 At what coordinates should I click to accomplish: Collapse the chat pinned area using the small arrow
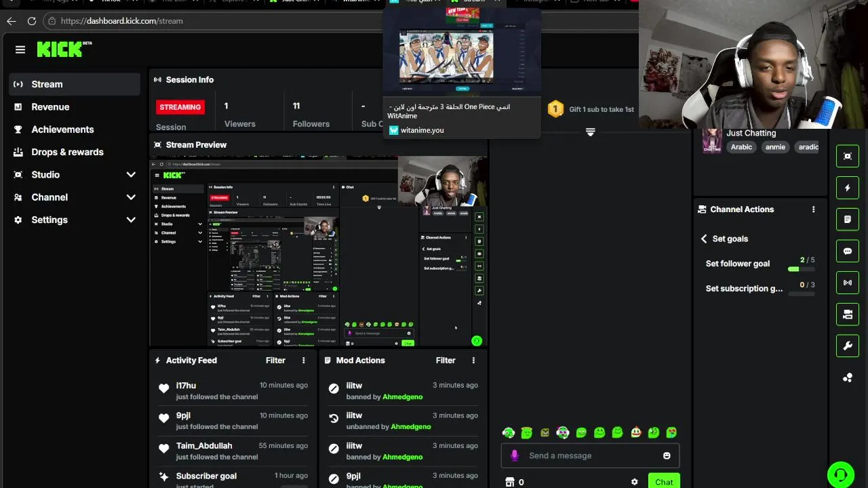(x=590, y=132)
